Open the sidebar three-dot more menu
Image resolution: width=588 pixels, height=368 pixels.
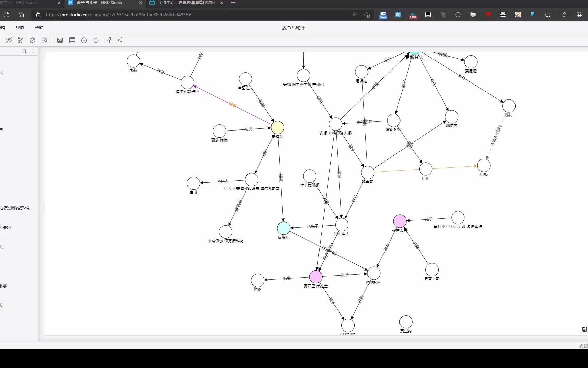33,51
